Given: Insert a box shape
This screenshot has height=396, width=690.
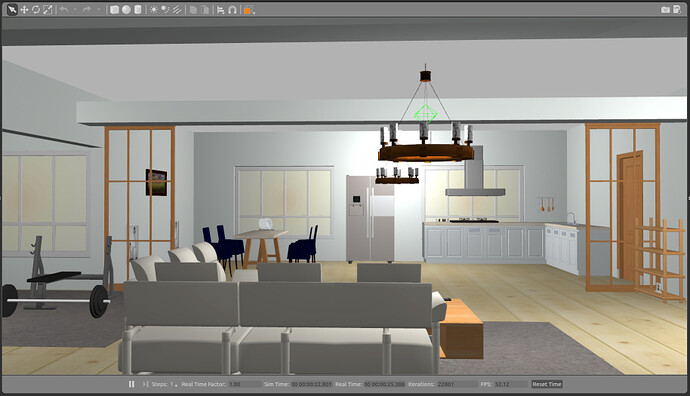Looking at the screenshot, I should (114, 10).
